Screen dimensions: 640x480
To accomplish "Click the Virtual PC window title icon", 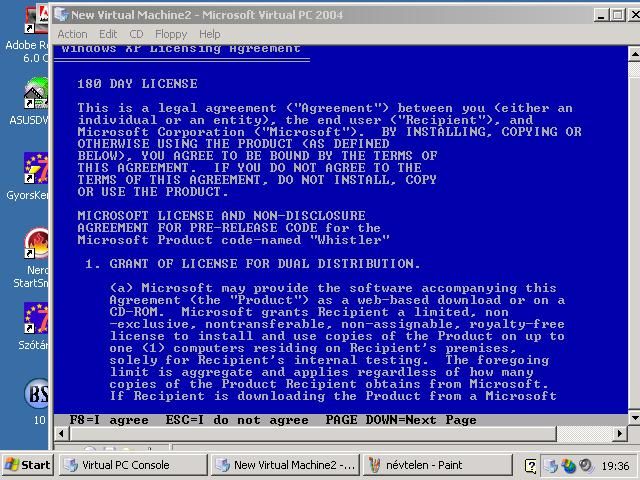I will (x=61, y=15).
